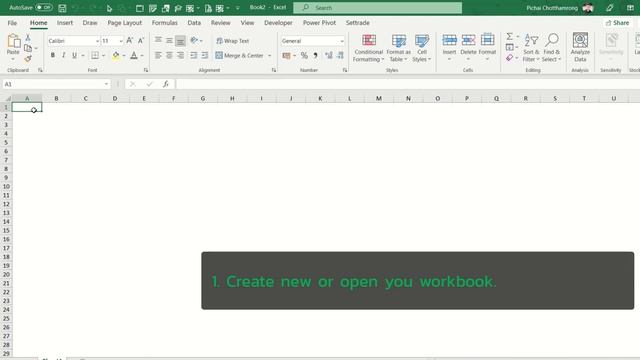Click the Select All corner triangle
Screen dimensions: 640x360
pyautogui.click(x=8, y=98)
